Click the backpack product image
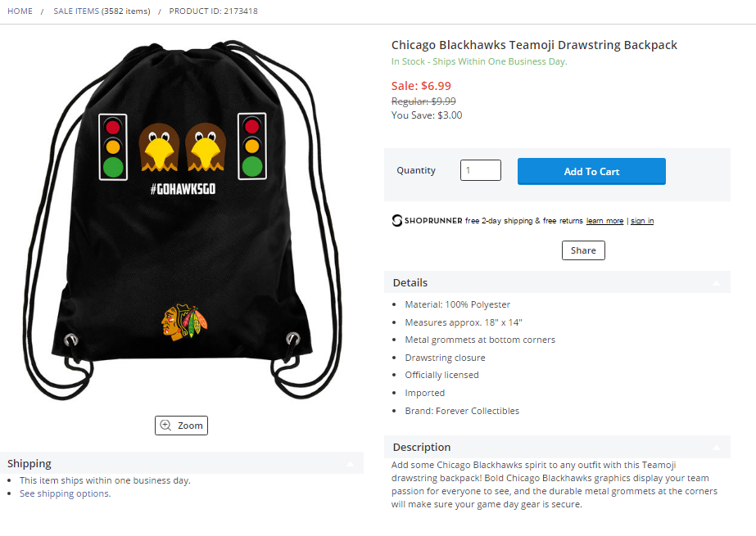The width and height of the screenshot is (756, 536). click(182, 219)
